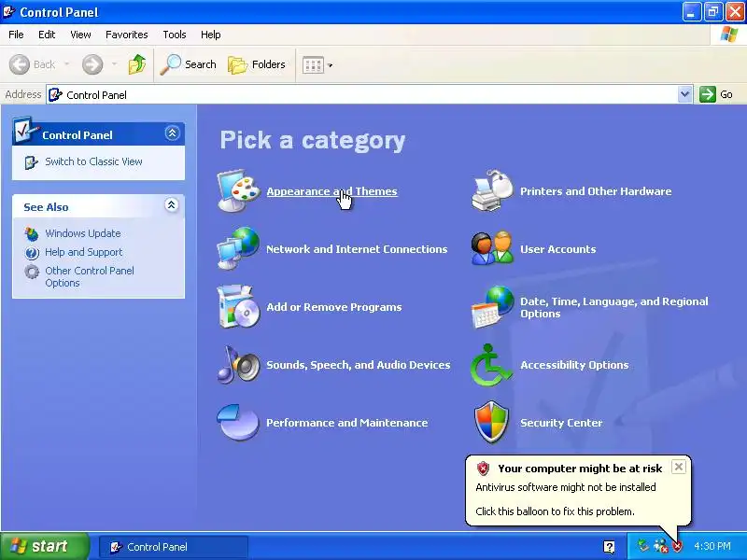
Task: Open the Help menu
Action: (211, 35)
